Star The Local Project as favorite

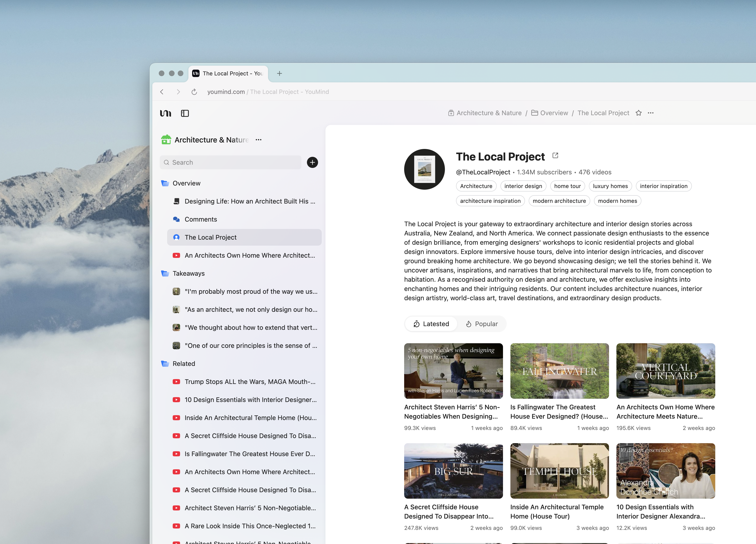click(638, 113)
